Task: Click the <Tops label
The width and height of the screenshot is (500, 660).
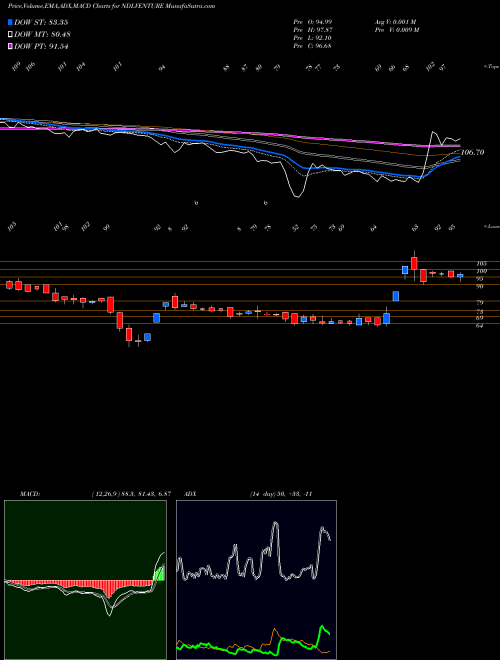Action: (x=491, y=67)
